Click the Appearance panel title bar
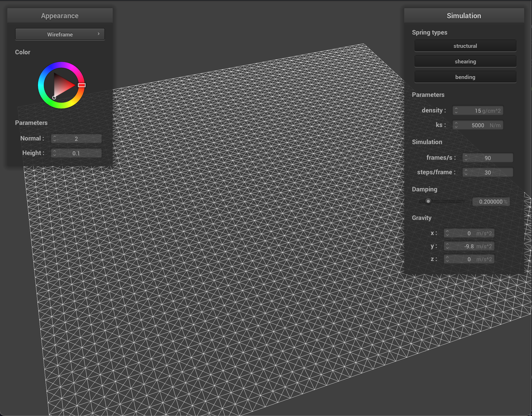 (60, 16)
